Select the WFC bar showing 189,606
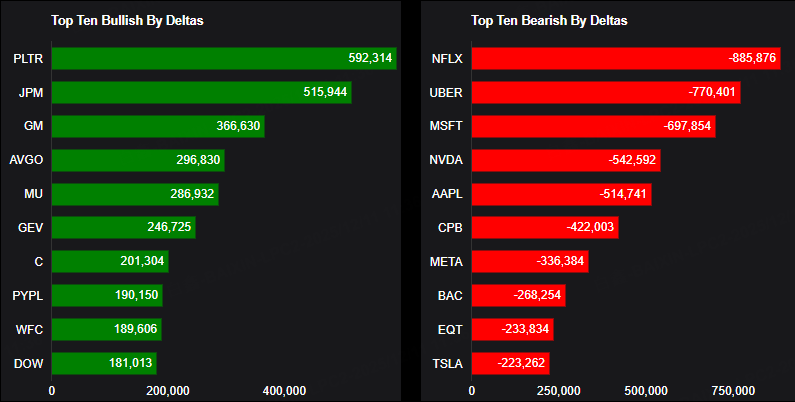Image resolution: width=795 pixels, height=402 pixels. 107,330
